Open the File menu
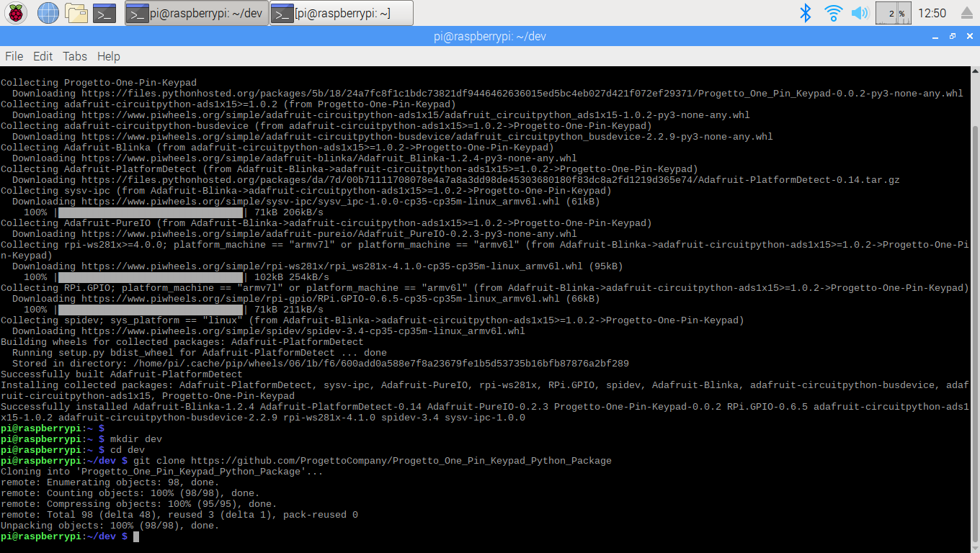The width and height of the screenshot is (980, 553). tap(14, 56)
